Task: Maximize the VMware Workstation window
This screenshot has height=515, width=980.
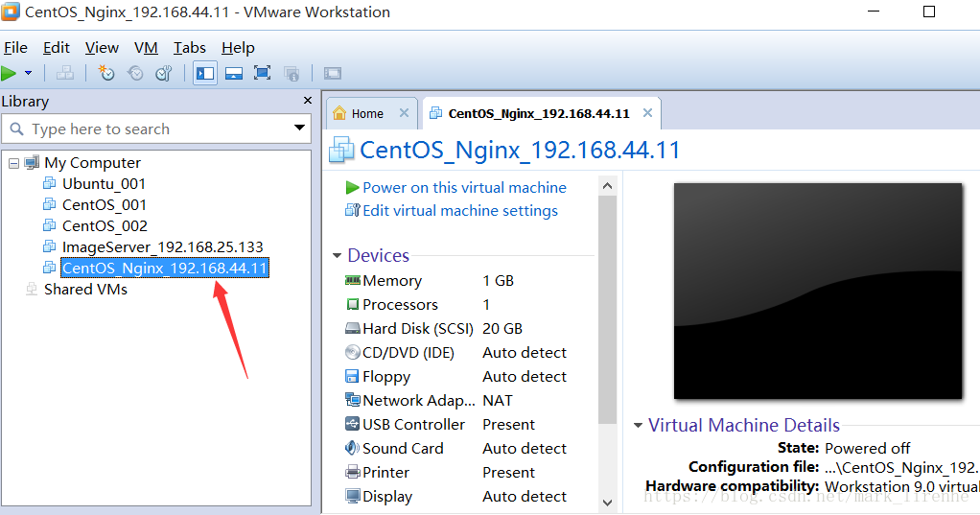Action: 929,12
